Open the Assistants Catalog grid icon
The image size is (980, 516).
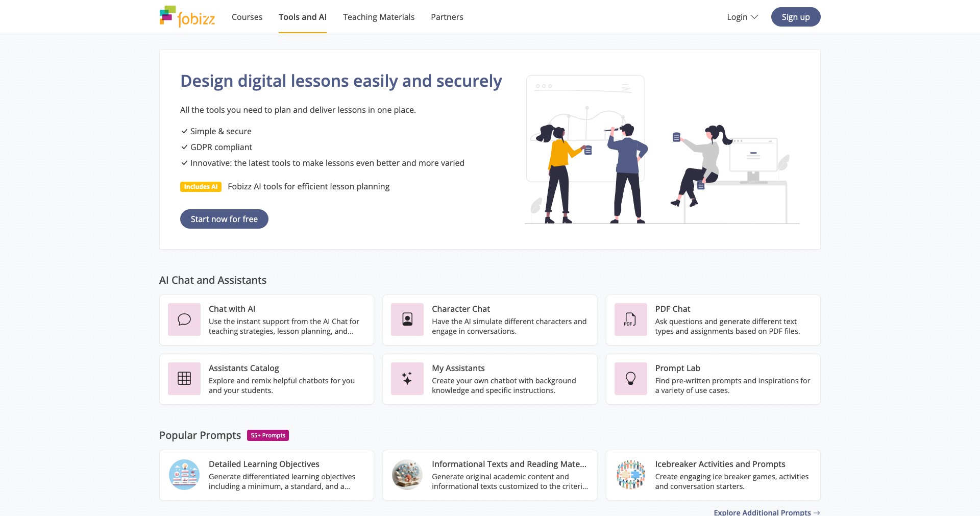184,379
